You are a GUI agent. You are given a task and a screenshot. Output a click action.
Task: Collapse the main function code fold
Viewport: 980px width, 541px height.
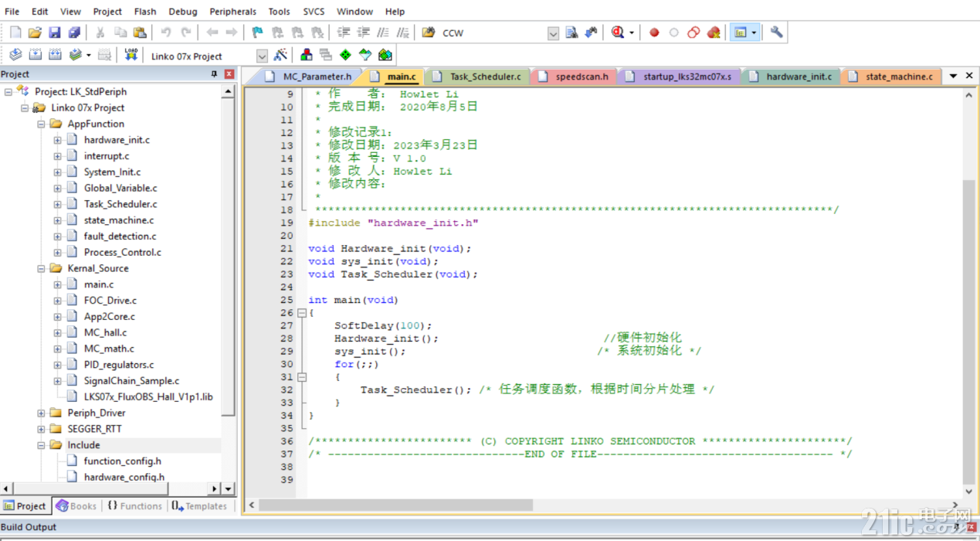point(301,313)
